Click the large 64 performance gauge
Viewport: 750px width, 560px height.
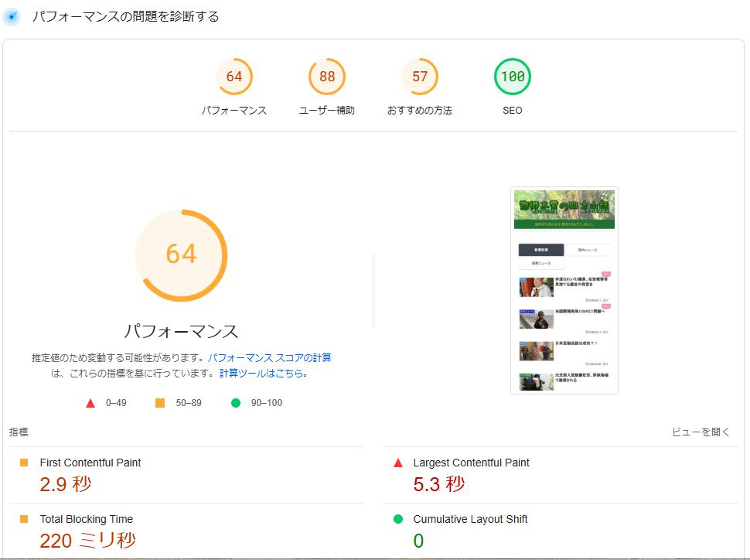[x=181, y=254]
